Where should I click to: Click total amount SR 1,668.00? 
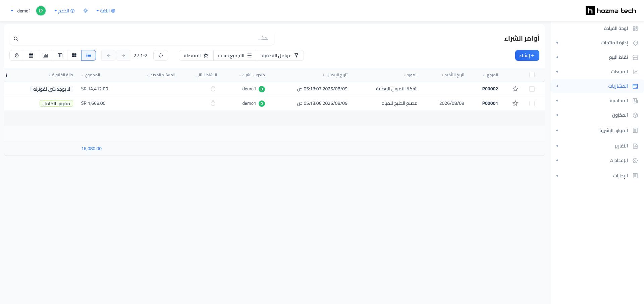pyautogui.click(x=93, y=103)
